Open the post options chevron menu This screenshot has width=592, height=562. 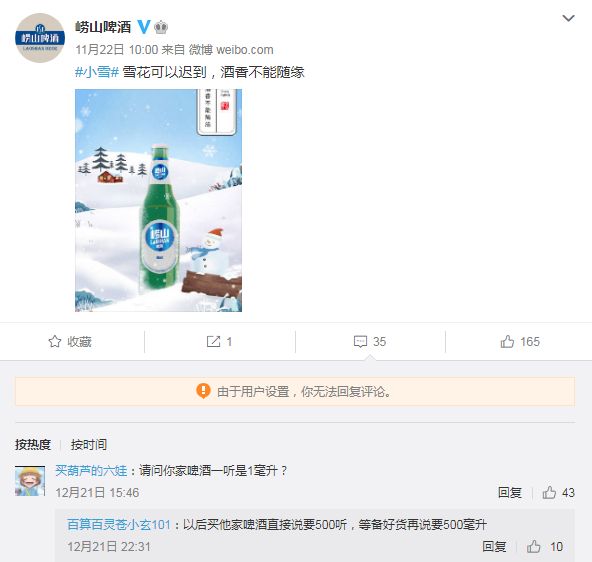(568, 18)
